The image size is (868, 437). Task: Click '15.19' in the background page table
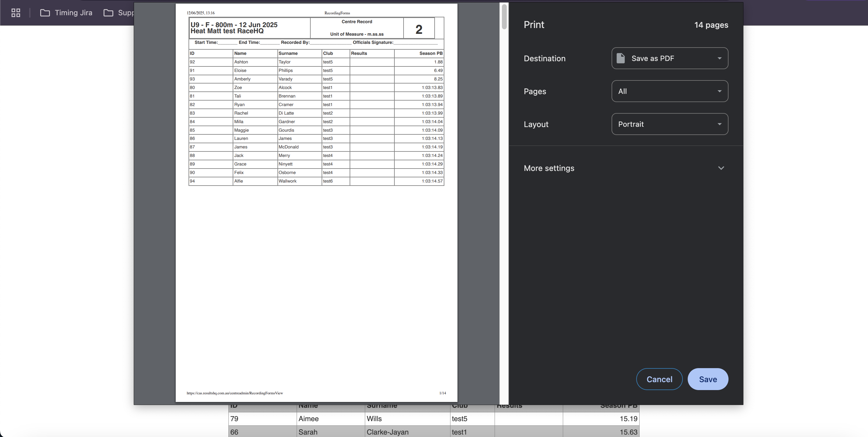[628, 419]
